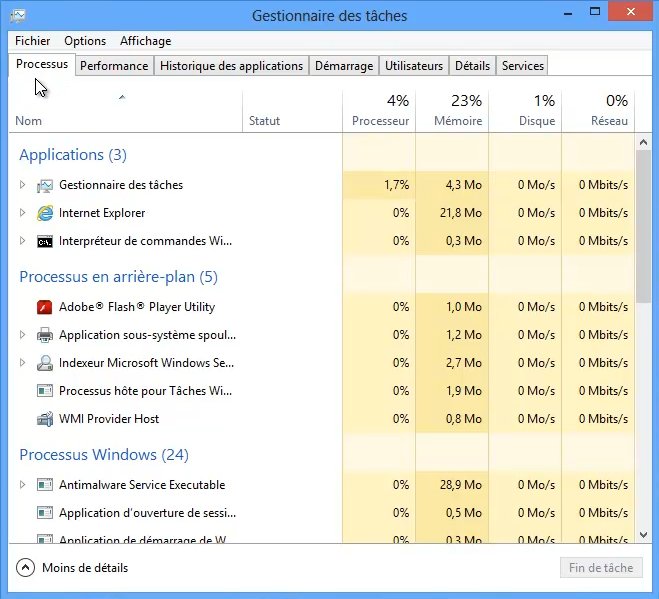Open the Démarrage tab
The height and width of the screenshot is (599, 659).
click(x=343, y=66)
